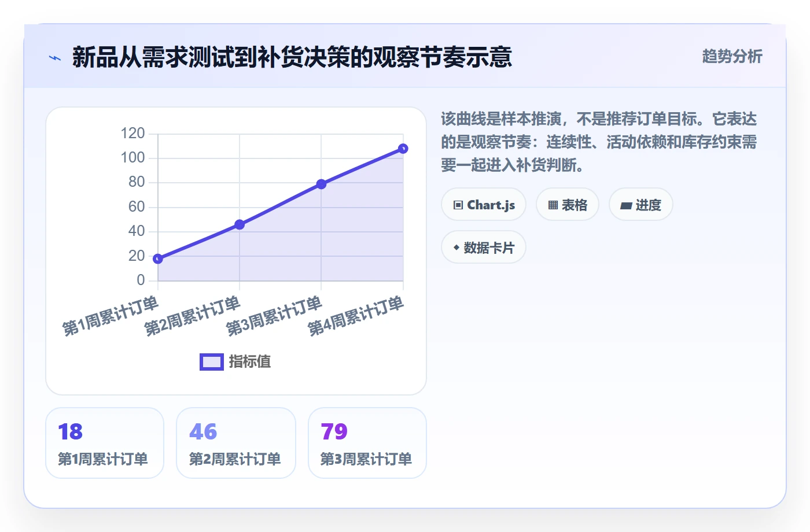Open the data card showing 46
810x532 pixels.
coord(236,443)
